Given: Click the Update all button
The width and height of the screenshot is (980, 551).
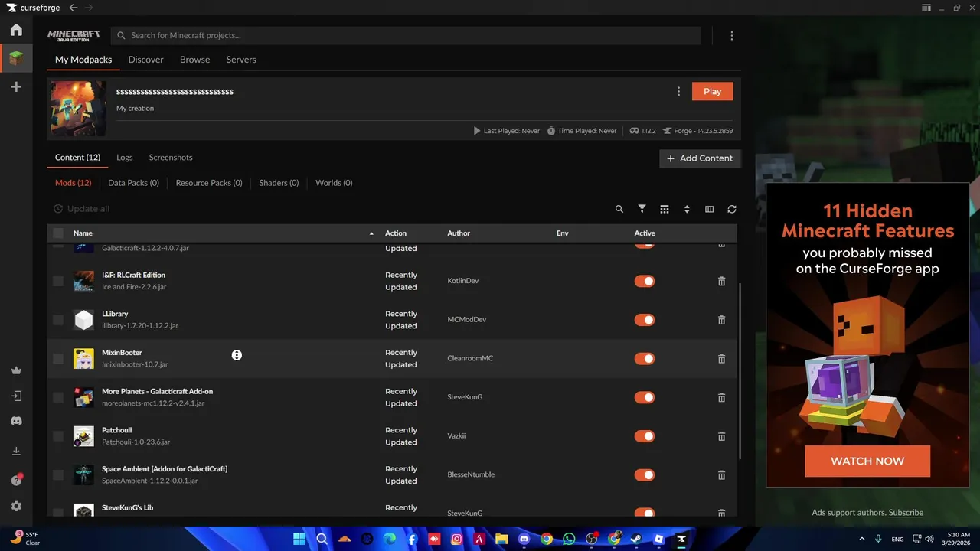Looking at the screenshot, I should [x=81, y=209].
